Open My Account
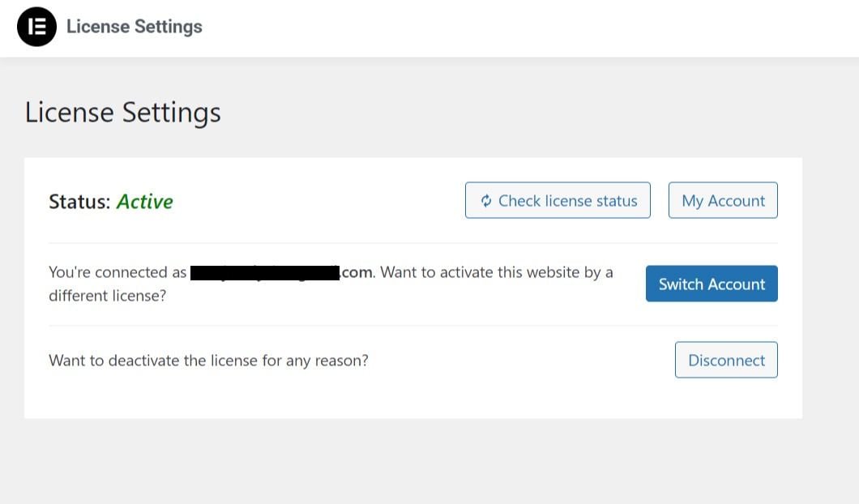859x504 pixels. coord(723,200)
